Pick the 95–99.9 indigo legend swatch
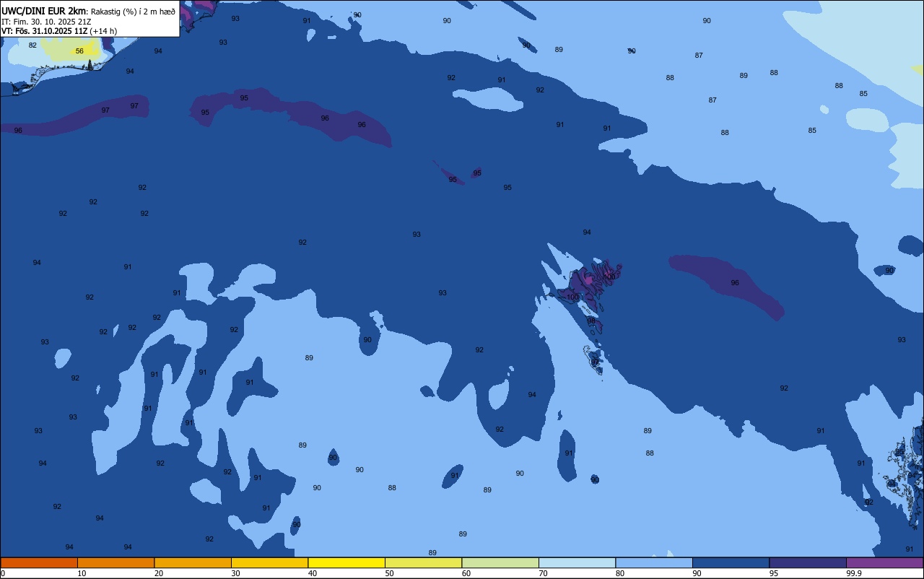 pos(808,562)
